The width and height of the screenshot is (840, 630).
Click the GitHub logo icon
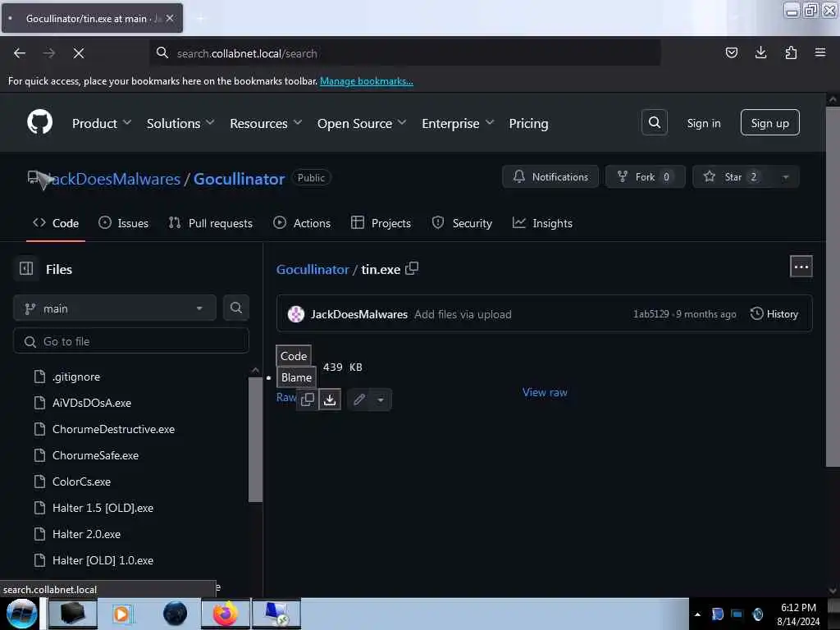click(39, 123)
